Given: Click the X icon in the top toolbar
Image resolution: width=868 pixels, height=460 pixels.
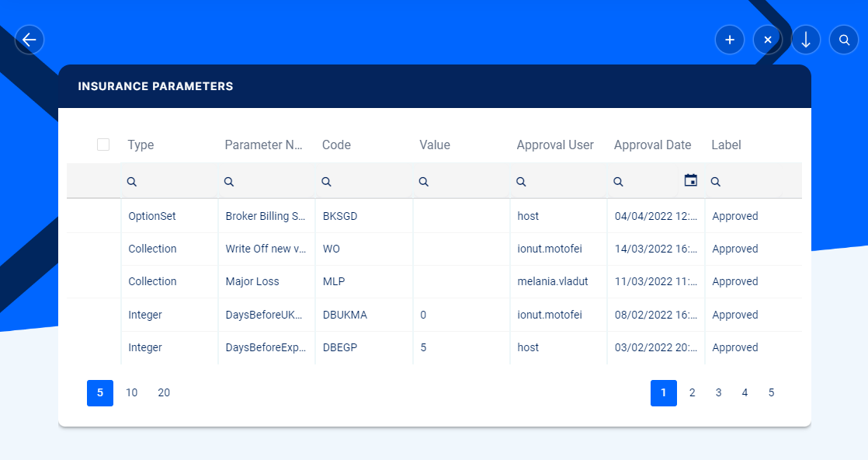Looking at the screenshot, I should pyautogui.click(x=767, y=40).
